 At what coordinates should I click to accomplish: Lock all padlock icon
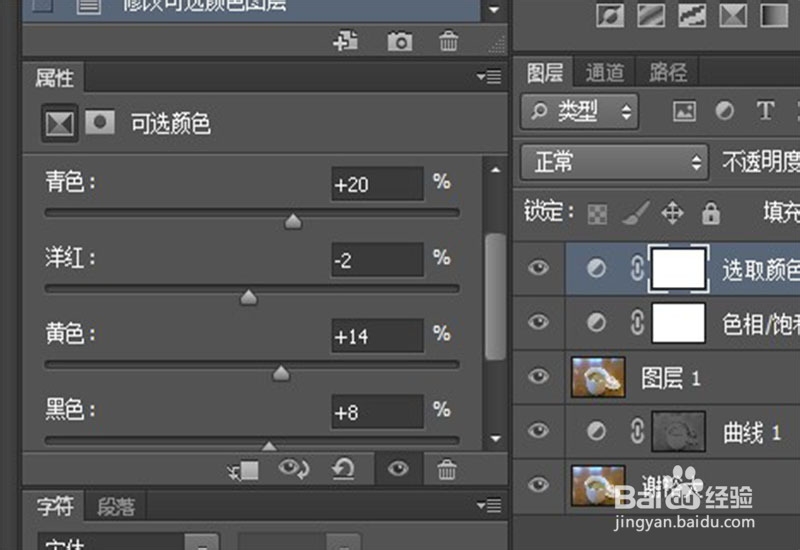[x=711, y=213]
